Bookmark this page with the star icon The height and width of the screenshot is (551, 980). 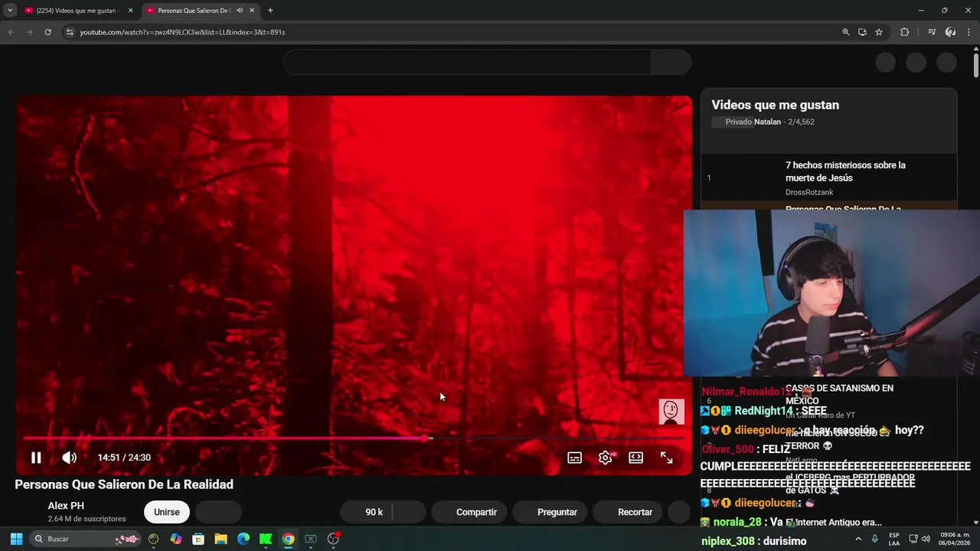879,32
